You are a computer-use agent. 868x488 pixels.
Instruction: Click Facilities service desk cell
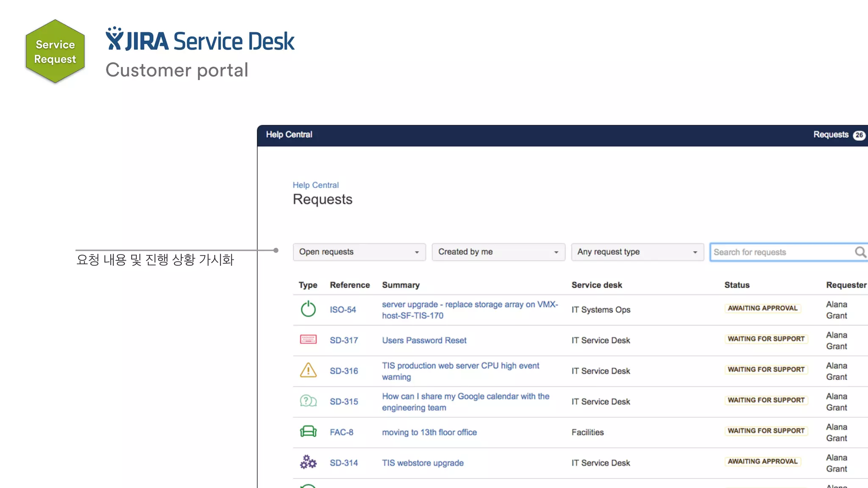(587, 432)
